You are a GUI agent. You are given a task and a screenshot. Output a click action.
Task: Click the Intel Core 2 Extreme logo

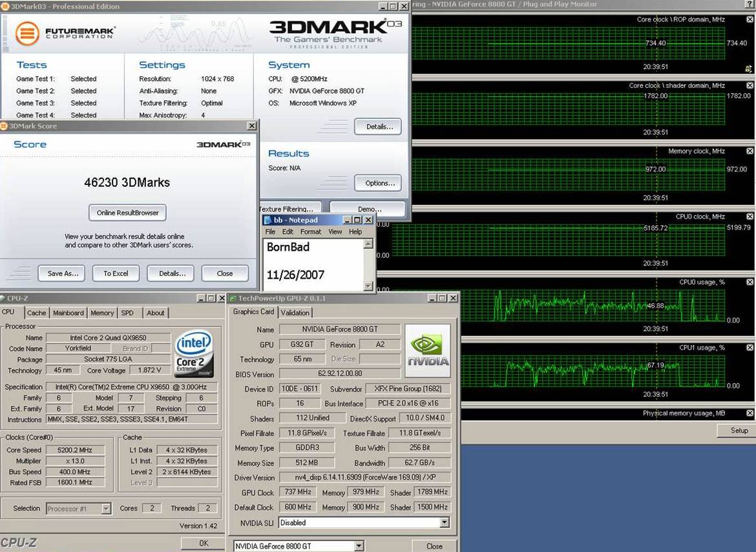tap(194, 354)
